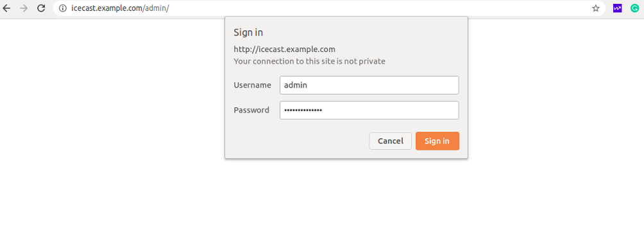Click the browser forward arrow
The width and height of the screenshot is (644, 250).
coord(24,8)
